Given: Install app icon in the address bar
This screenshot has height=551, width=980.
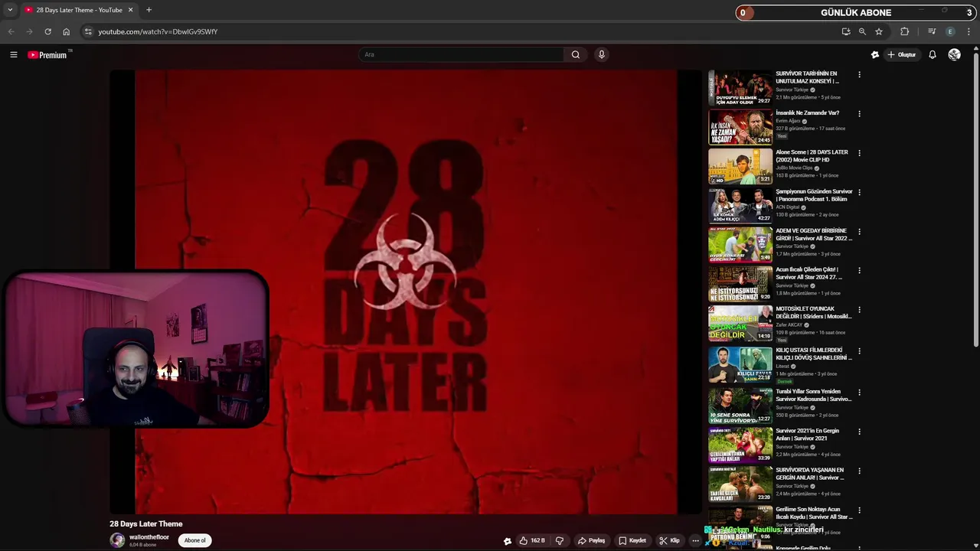Looking at the screenshot, I should click(x=845, y=31).
